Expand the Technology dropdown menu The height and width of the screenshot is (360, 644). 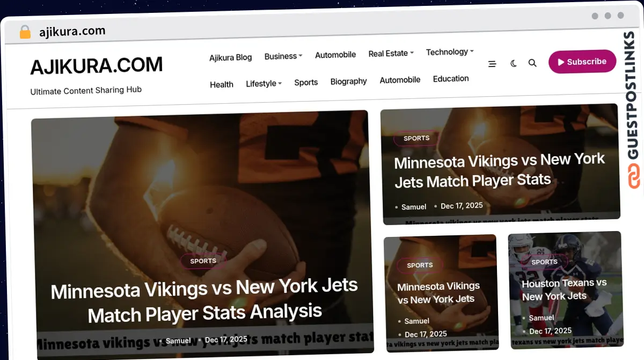click(x=450, y=52)
